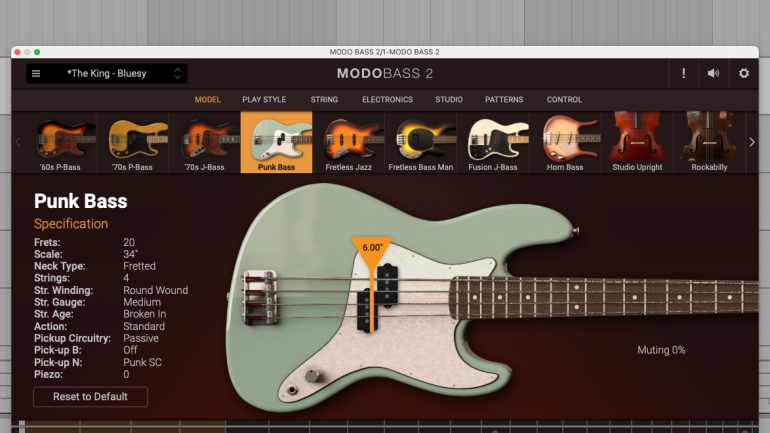Click the Muting 0% label
Image resolution: width=770 pixels, height=433 pixels.
tap(661, 350)
